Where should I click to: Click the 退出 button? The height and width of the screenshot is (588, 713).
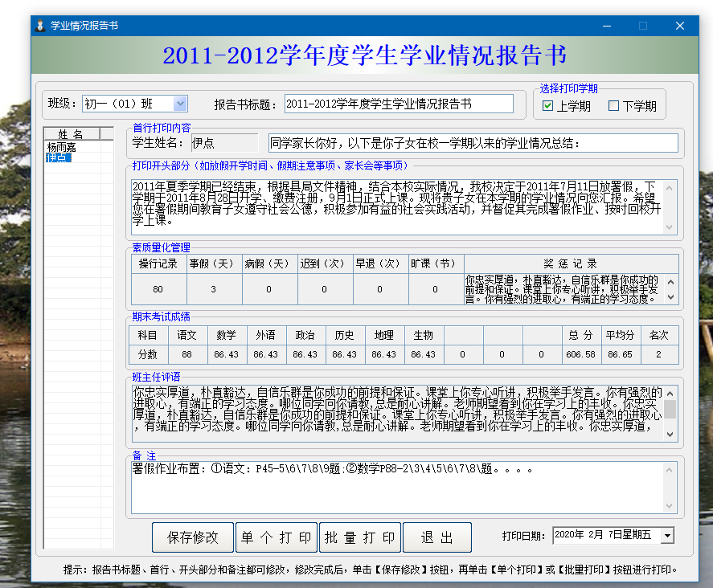coord(436,537)
